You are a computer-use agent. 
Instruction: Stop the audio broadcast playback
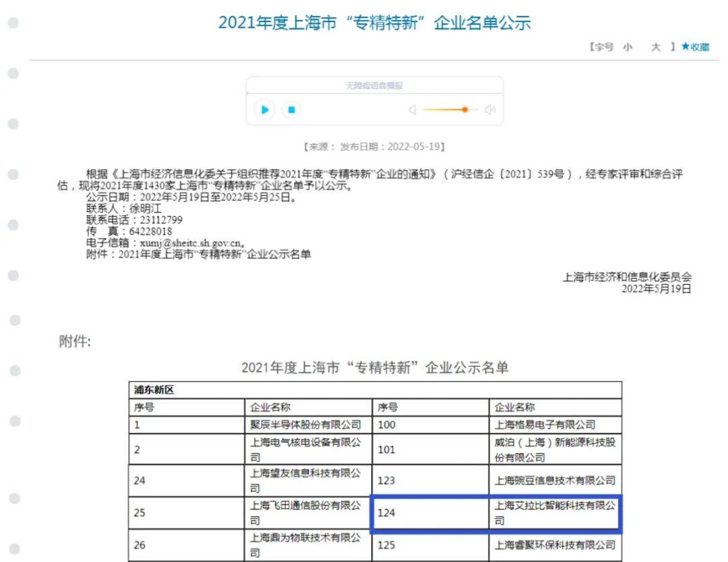(291, 109)
